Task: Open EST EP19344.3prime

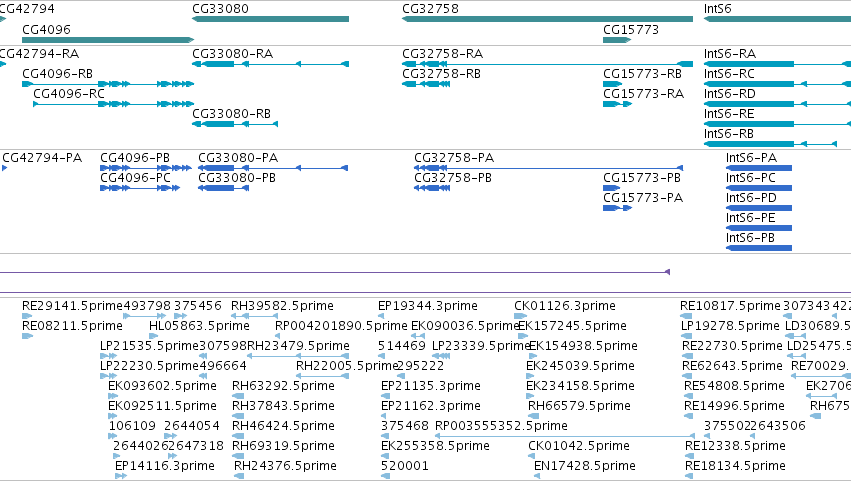Action: point(428,306)
